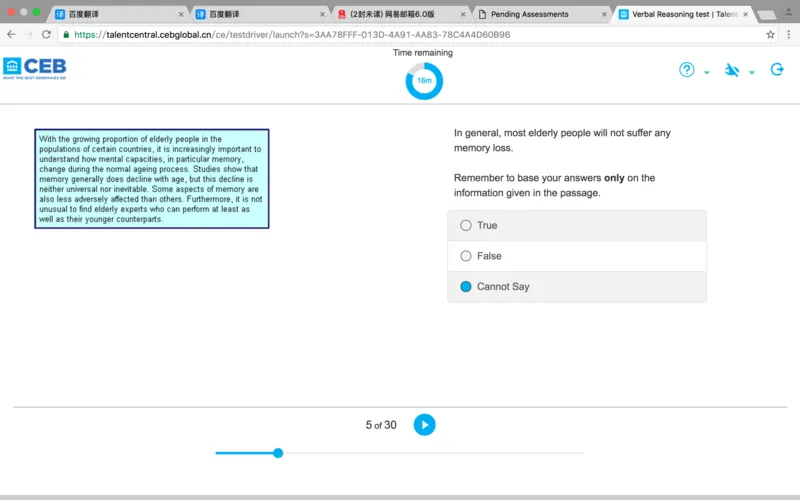800x500 pixels.
Task: Open the Chrome three-dot menu
Action: pos(787,34)
